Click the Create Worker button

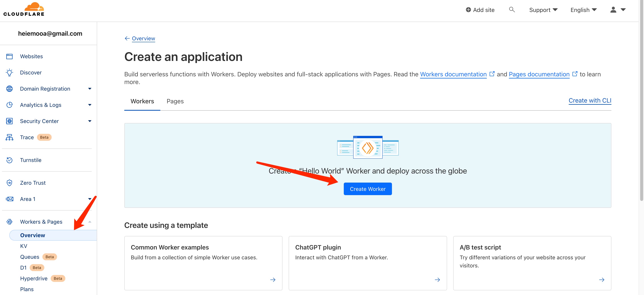click(x=368, y=189)
